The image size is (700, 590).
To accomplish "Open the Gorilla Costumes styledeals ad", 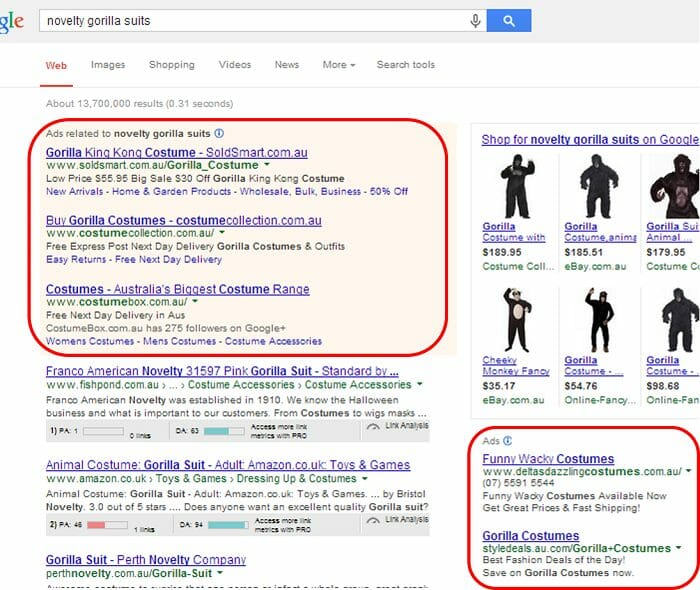I will coord(531,536).
